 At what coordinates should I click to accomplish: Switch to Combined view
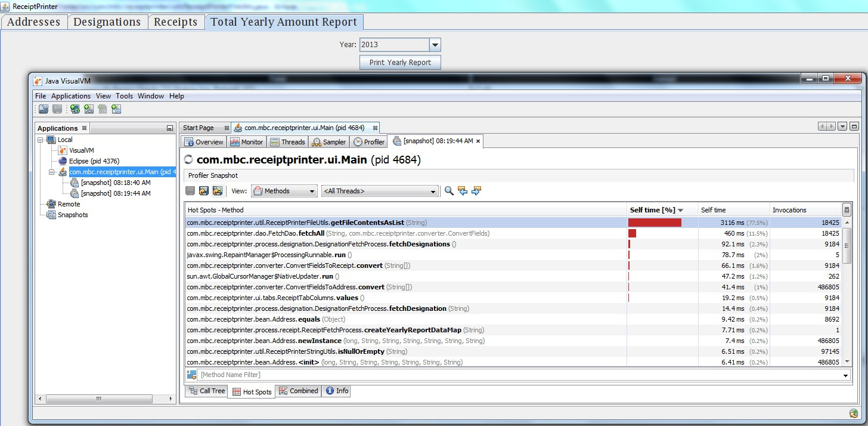tap(298, 391)
